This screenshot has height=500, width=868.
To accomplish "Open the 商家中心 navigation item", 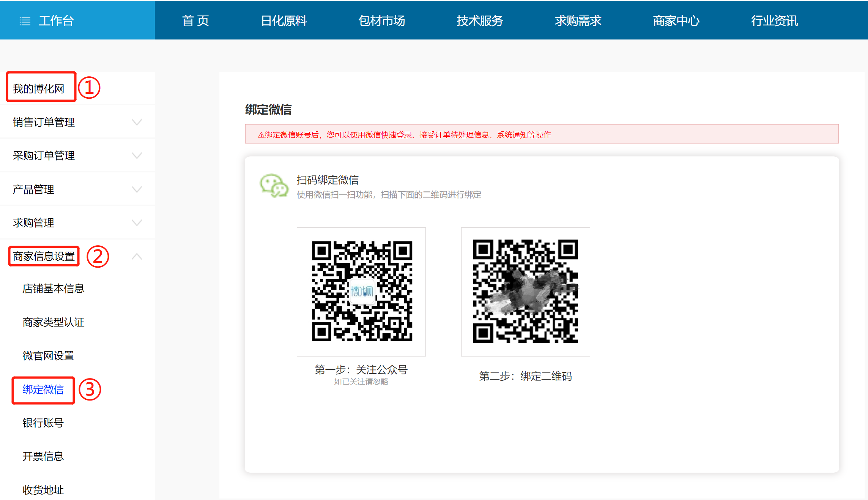I will (676, 21).
